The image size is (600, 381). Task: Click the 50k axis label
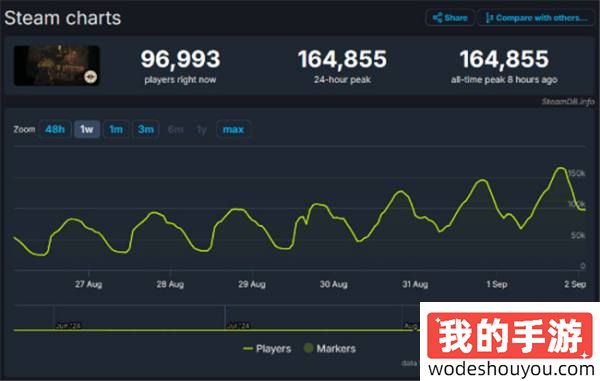[578, 235]
